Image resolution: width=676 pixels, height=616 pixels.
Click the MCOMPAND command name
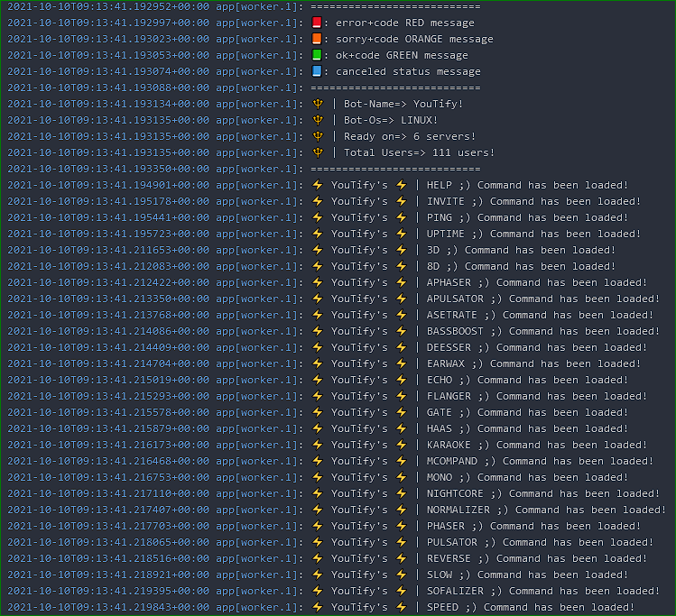(452, 461)
